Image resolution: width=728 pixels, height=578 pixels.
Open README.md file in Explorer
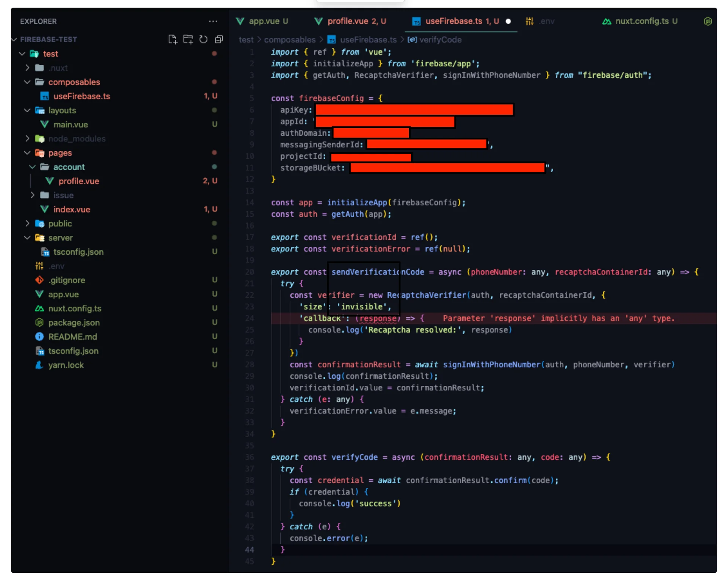(x=72, y=337)
